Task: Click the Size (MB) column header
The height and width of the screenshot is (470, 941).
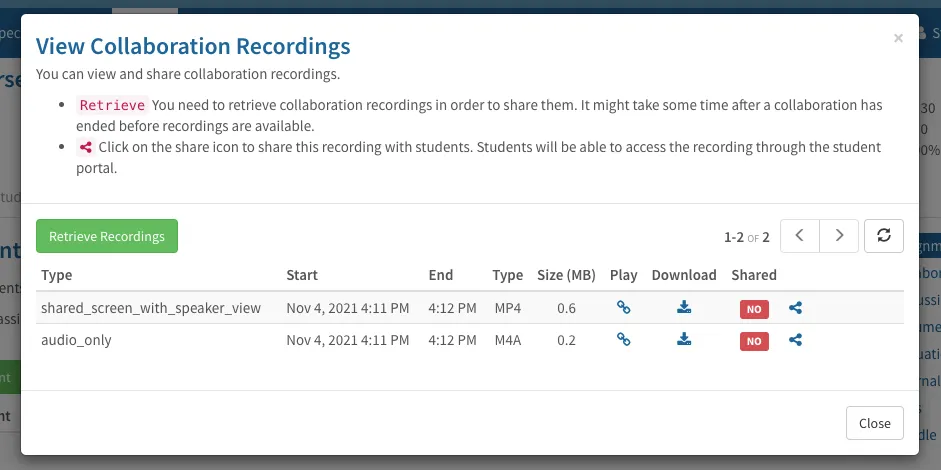Action: 566,275
